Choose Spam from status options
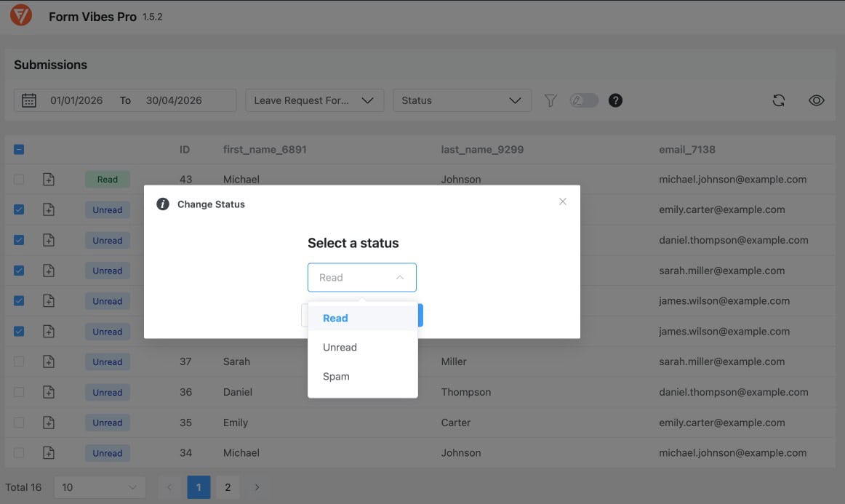845x504 pixels. tap(363, 376)
